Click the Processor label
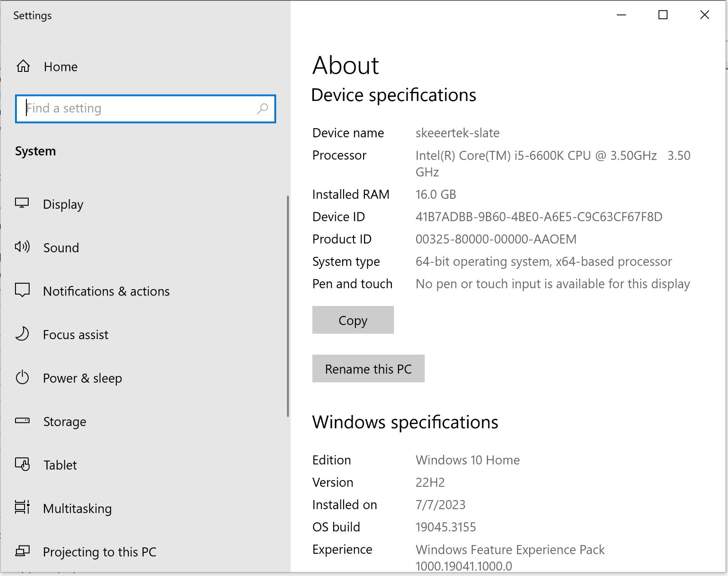The height and width of the screenshot is (576, 728). pyautogui.click(x=339, y=155)
